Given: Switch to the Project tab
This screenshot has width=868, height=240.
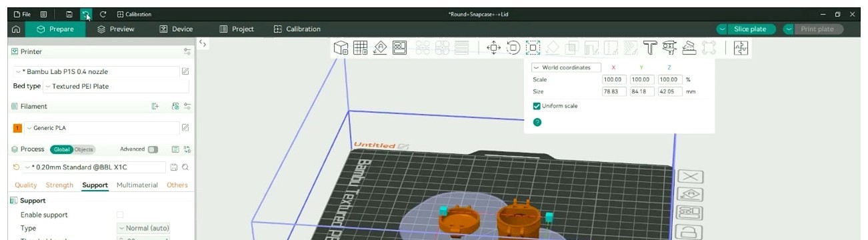Looking at the screenshot, I should [x=237, y=29].
